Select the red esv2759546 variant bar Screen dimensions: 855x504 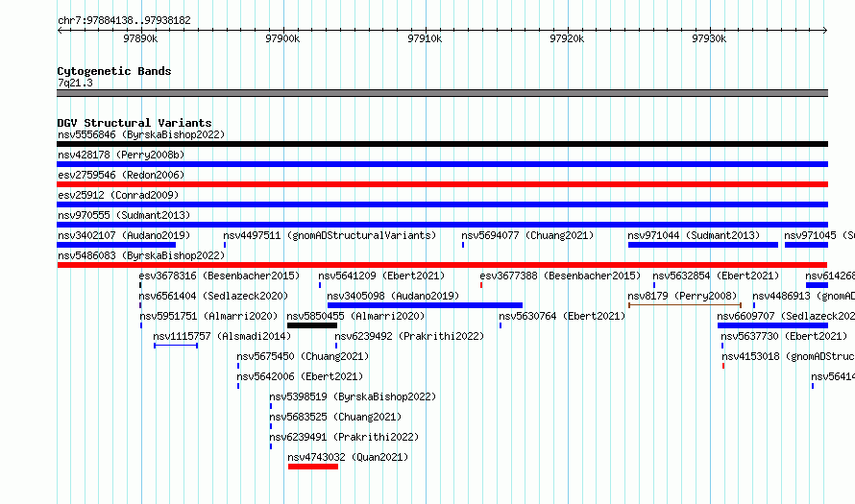click(442, 184)
